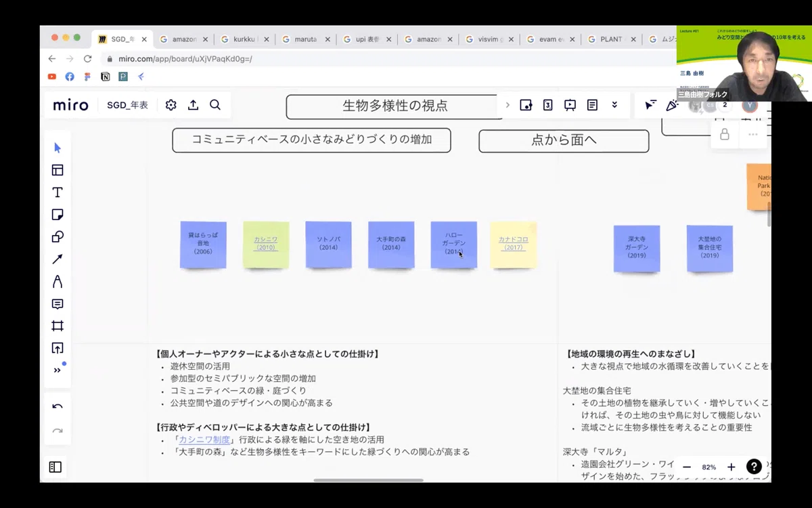Screen dimensions: 812x508
Task: Select the 点から面へ label box
Action: point(564,141)
